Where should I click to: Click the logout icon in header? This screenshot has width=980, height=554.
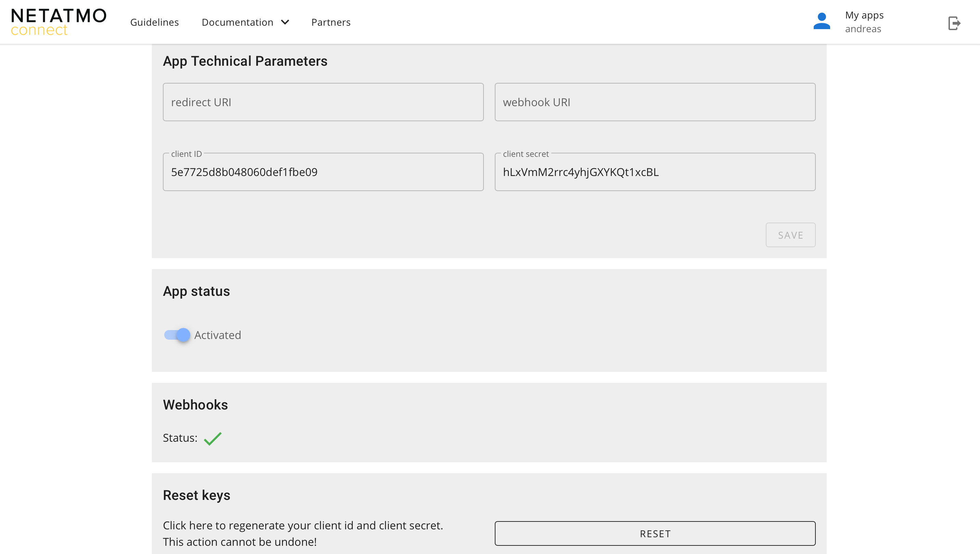[954, 23]
